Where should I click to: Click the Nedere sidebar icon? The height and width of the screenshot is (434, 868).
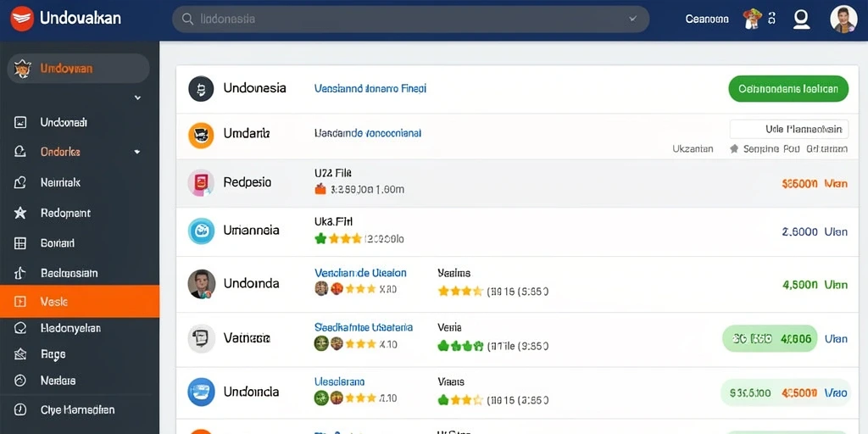point(20,381)
